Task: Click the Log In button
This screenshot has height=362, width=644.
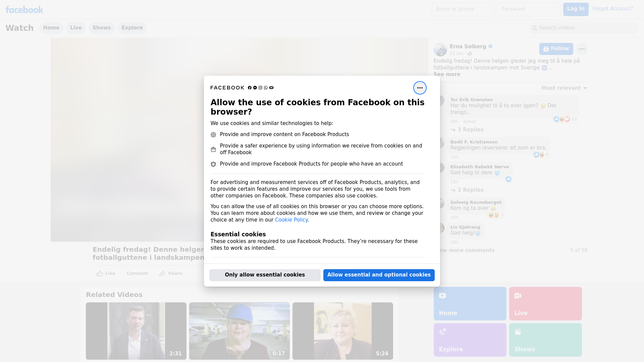Action: tap(576, 9)
